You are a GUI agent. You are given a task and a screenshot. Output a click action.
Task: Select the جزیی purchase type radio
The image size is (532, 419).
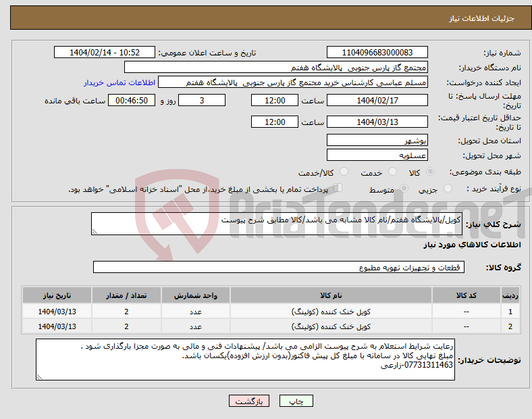[x=448, y=189]
